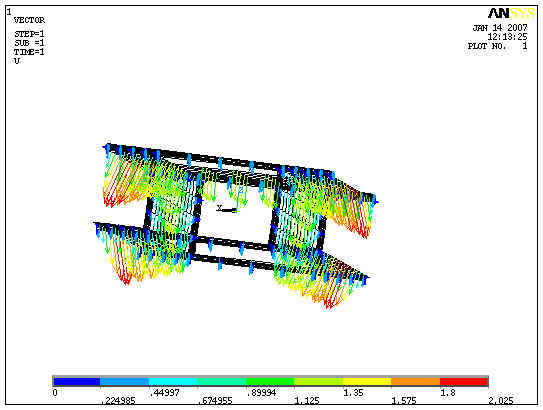Click the VECTOR plot title label
Viewport: 543px width, 410px height.
point(29,20)
